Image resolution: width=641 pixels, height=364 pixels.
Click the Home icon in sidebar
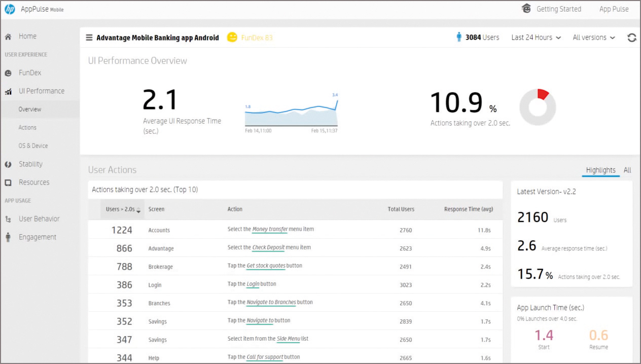coord(8,37)
